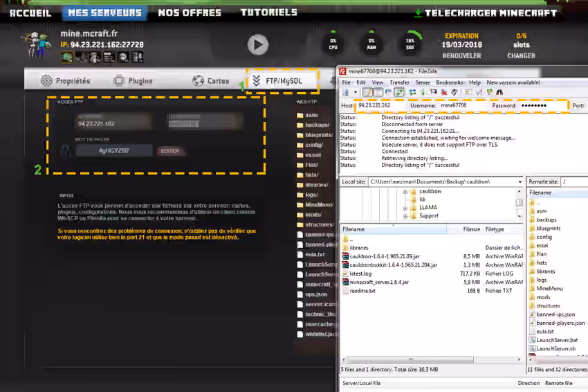The height and width of the screenshot is (392, 588).
Task: Open Site Manager dropdown arrow in FileZilla toolbar
Action: (x=355, y=92)
